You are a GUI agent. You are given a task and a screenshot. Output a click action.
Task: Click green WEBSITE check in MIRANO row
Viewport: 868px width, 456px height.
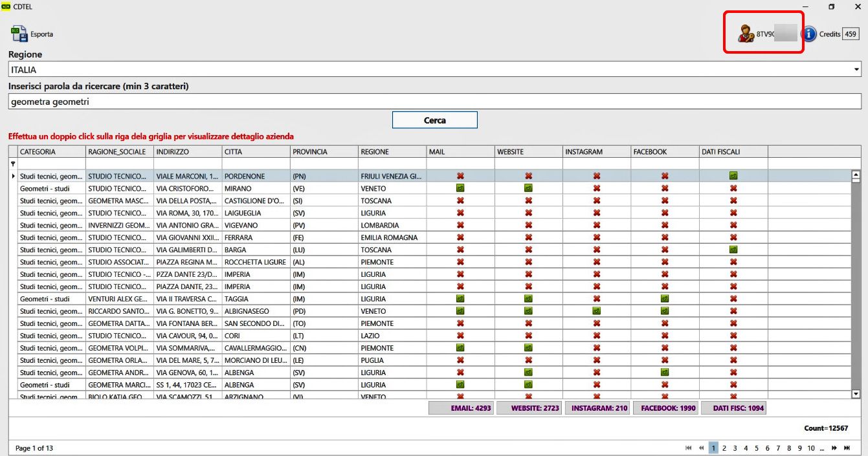point(528,188)
